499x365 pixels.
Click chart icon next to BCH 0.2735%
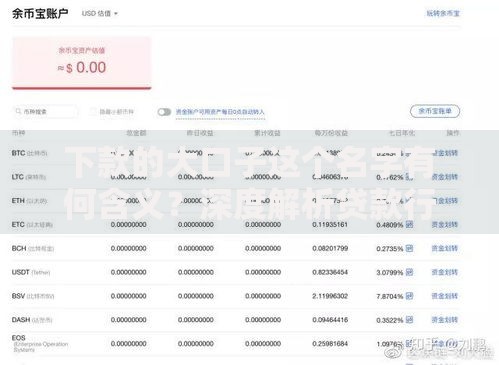pos(409,248)
